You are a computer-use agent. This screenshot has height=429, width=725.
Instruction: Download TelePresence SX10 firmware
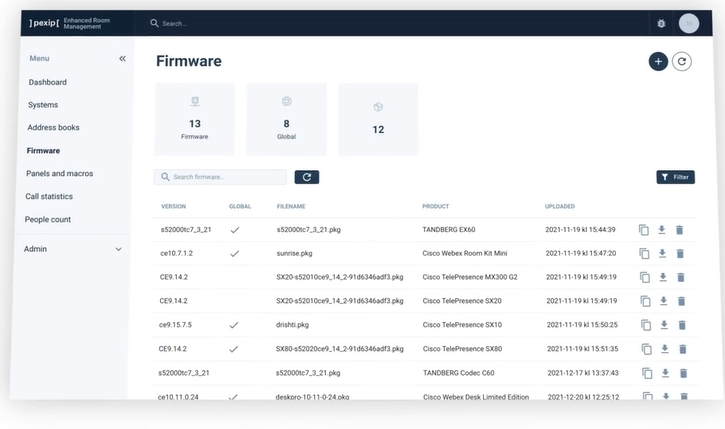point(664,325)
